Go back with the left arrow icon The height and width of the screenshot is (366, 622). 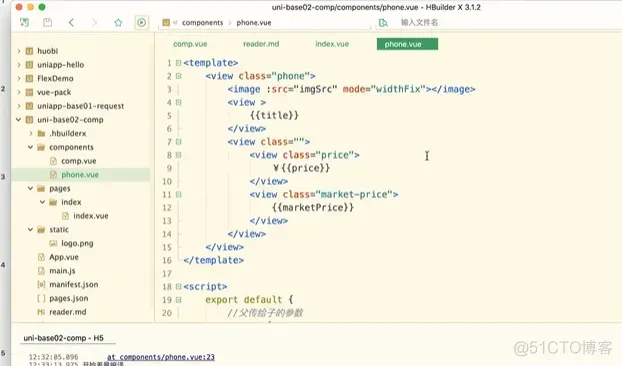(71, 23)
